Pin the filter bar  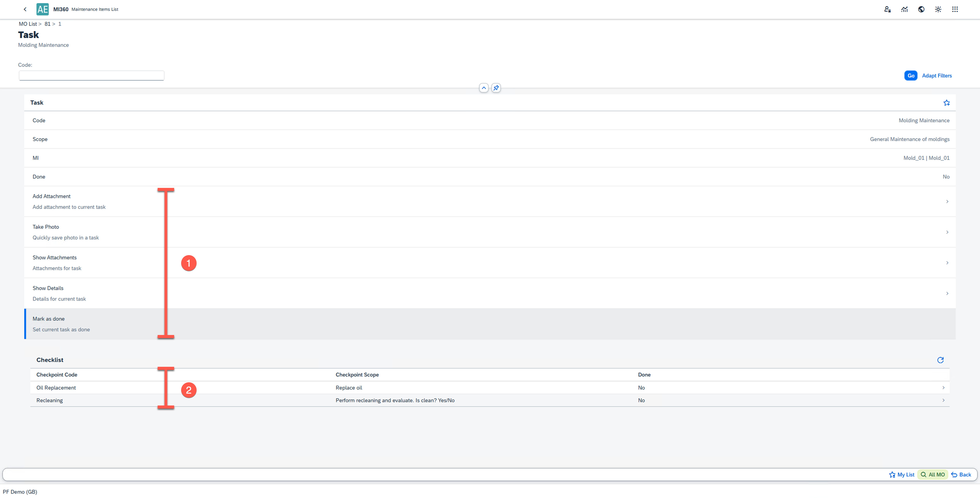point(496,88)
